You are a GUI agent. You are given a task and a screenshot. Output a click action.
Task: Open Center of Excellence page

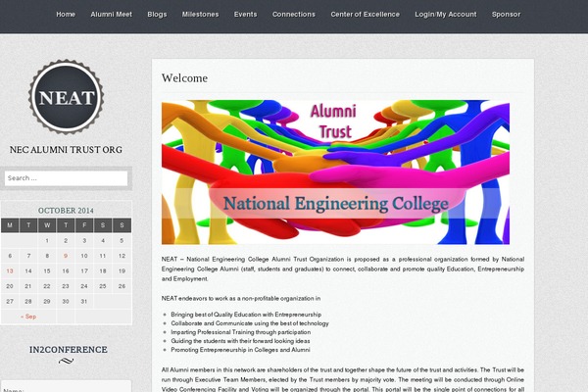(365, 15)
